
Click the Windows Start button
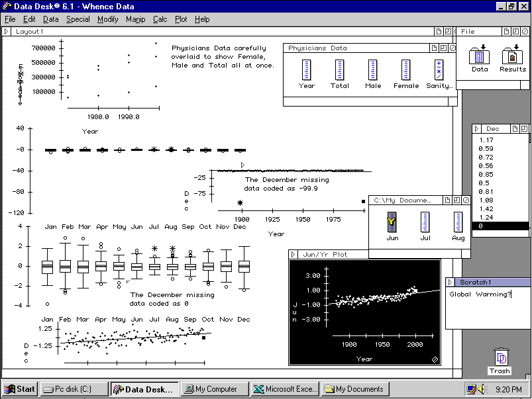point(20,389)
